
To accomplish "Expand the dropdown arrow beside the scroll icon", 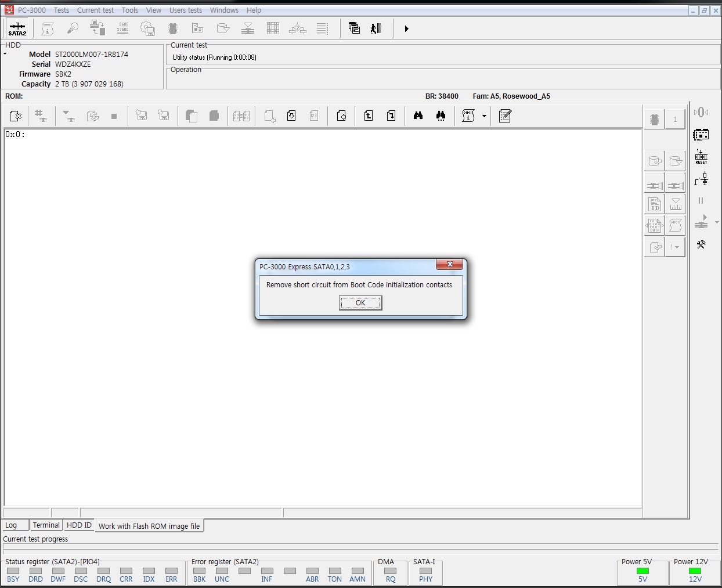I will point(484,116).
